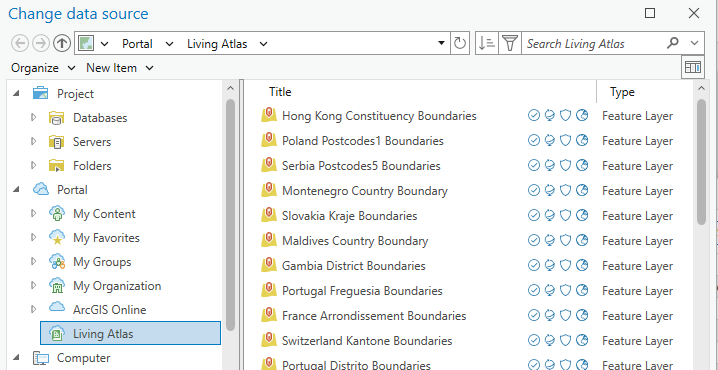The width and height of the screenshot is (718, 370).
Task: Expand the Folders tree node
Action: click(33, 165)
